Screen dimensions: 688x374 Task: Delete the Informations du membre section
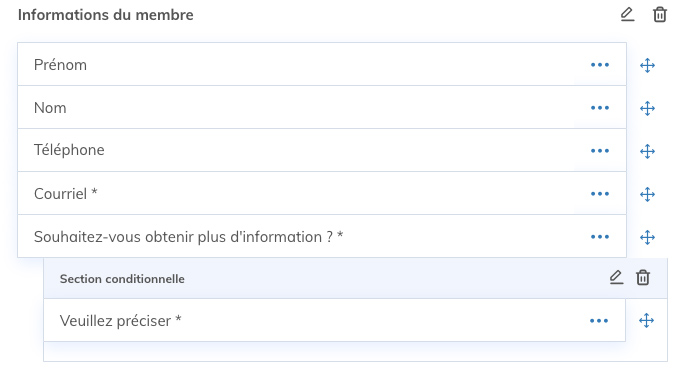[x=660, y=14]
